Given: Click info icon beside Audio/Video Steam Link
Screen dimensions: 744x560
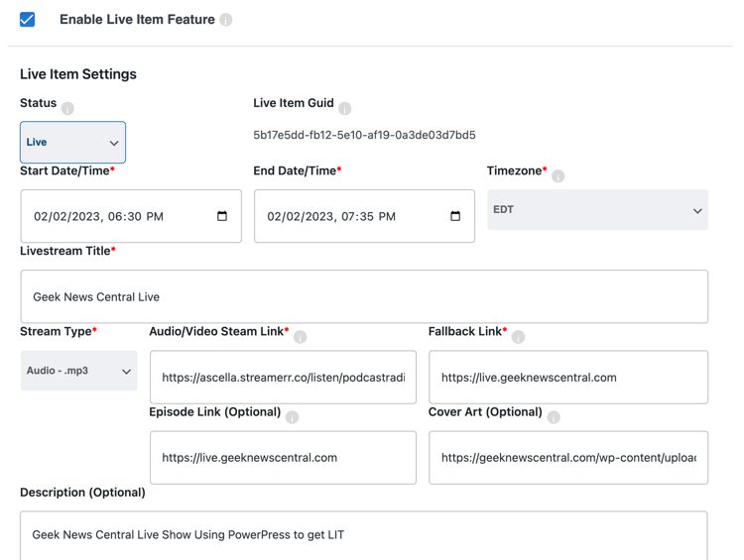Looking at the screenshot, I should click(x=301, y=337).
